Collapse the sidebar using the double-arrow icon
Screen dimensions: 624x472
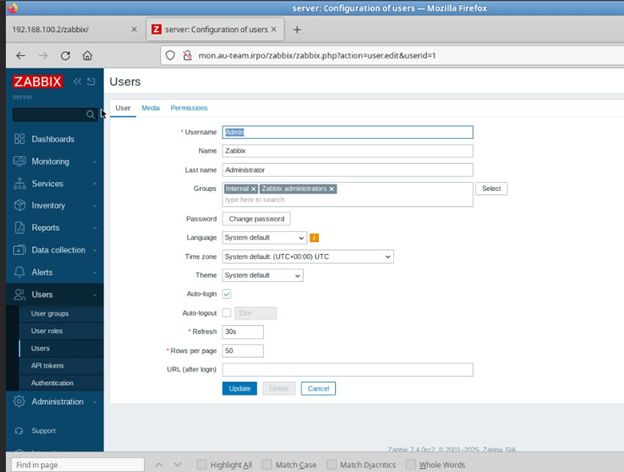point(77,82)
